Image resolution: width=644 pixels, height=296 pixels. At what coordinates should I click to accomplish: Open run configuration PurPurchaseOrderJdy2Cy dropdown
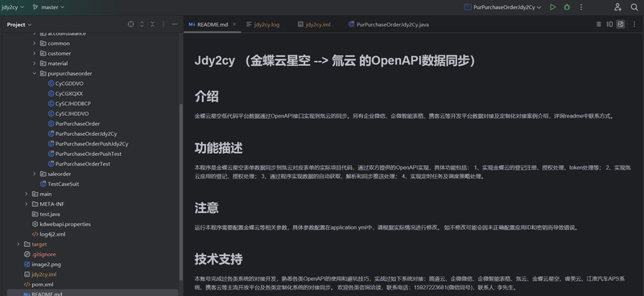[x=502, y=7]
